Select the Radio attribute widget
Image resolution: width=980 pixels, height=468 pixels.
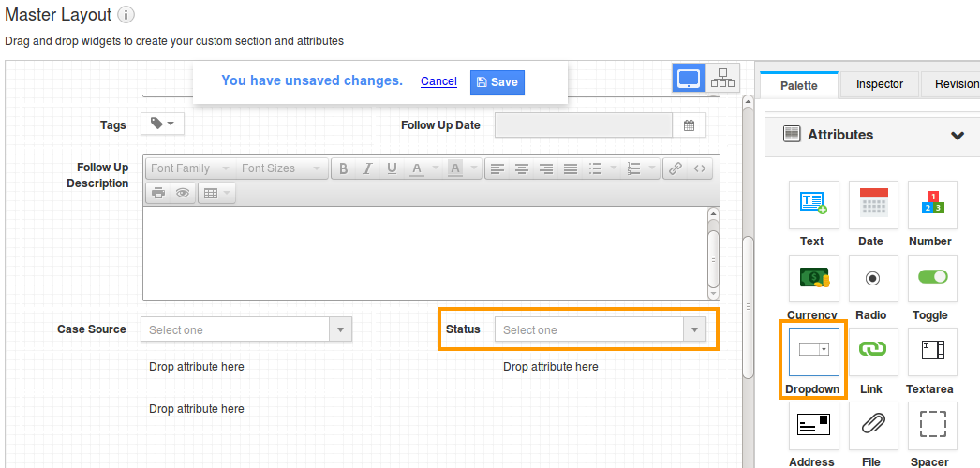click(873, 279)
